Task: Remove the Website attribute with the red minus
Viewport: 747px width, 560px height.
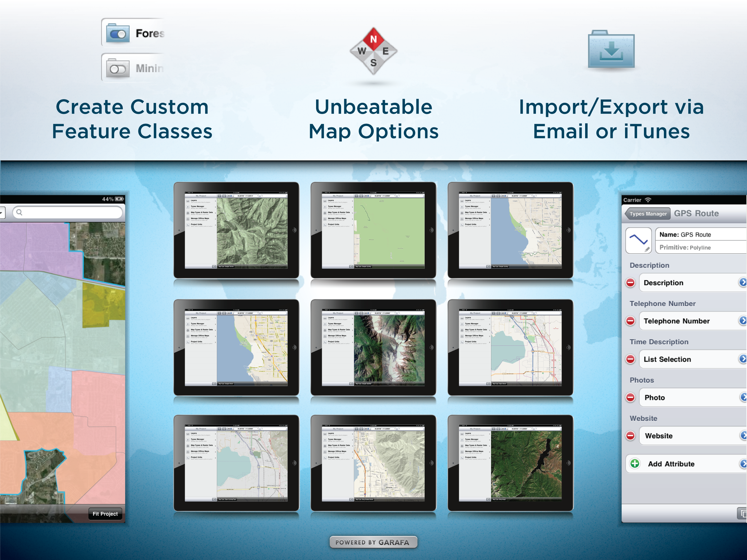Action: [630, 435]
